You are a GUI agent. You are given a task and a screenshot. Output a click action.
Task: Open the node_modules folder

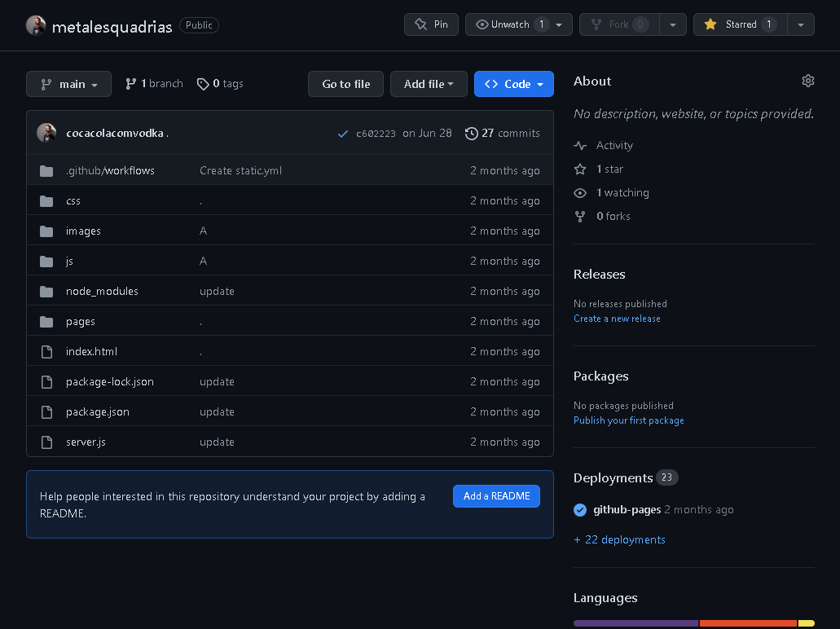click(x=102, y=291)
